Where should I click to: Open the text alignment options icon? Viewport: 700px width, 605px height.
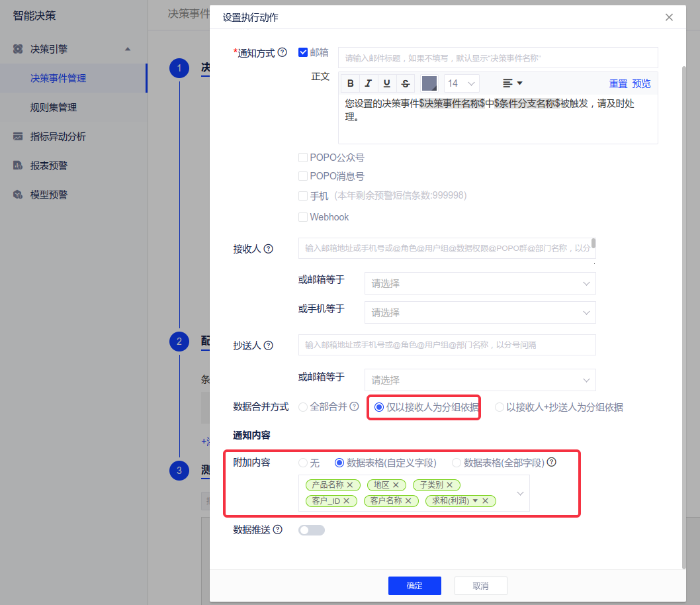[x=512, y=83]
